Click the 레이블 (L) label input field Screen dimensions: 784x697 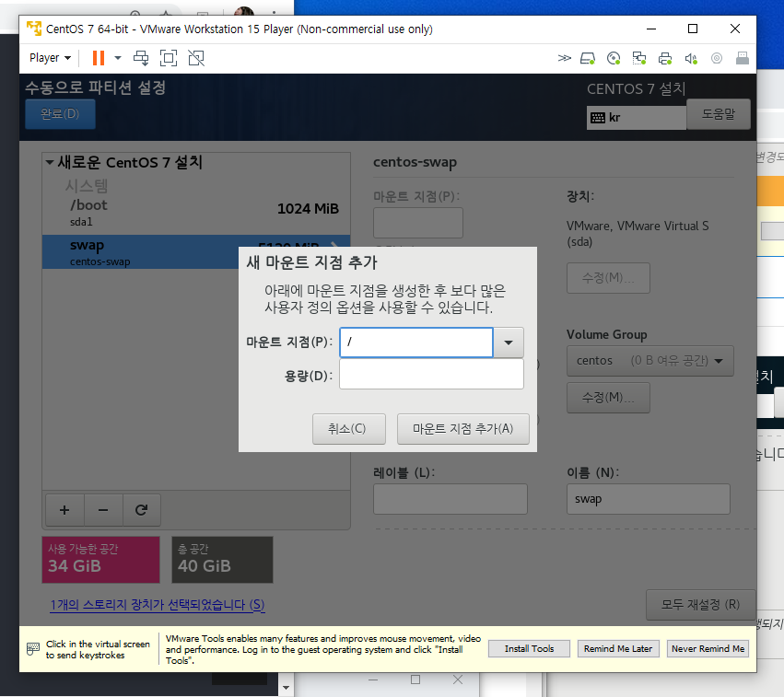(x=450, y=499)
